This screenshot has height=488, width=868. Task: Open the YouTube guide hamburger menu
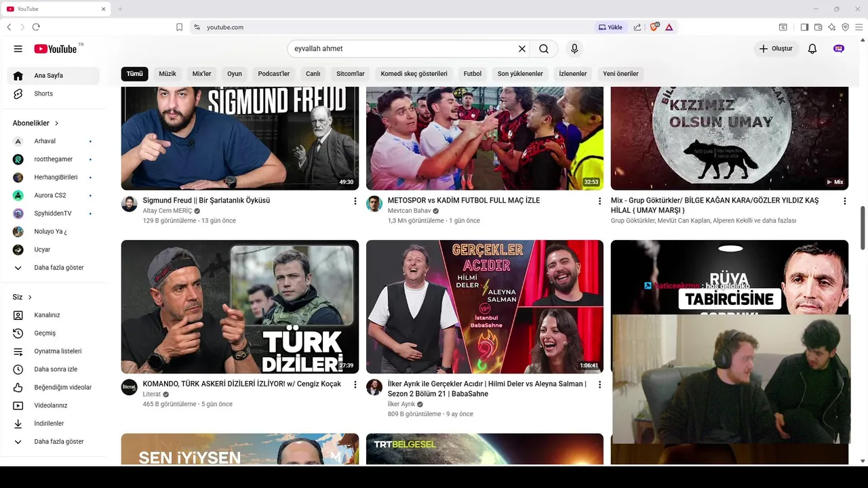(x=18, y=49)
